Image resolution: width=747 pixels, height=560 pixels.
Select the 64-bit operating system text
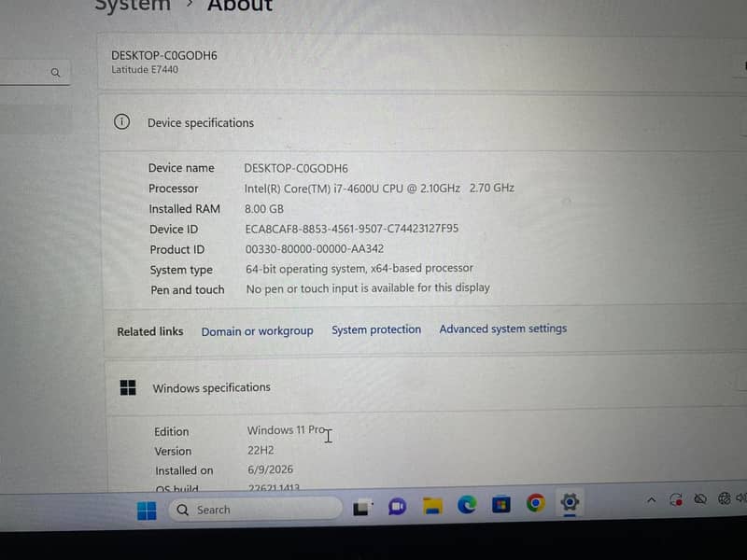point(359,269)
